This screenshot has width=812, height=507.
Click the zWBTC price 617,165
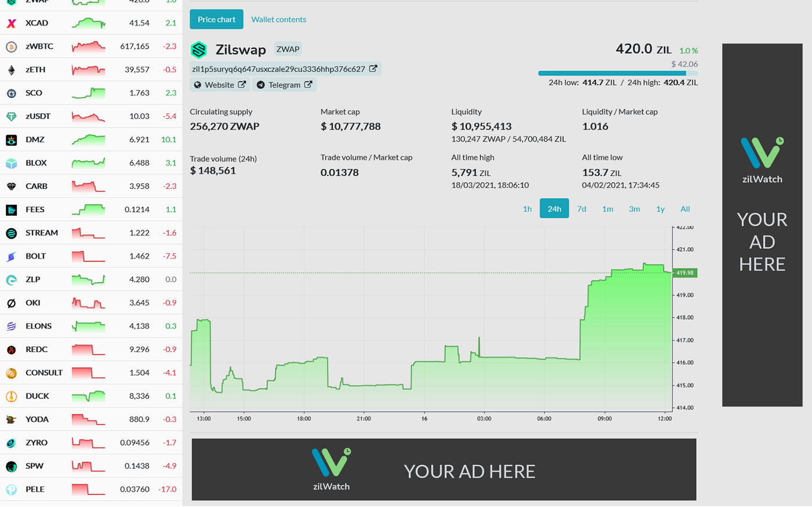pyautogui.click(x=135, y=46)
